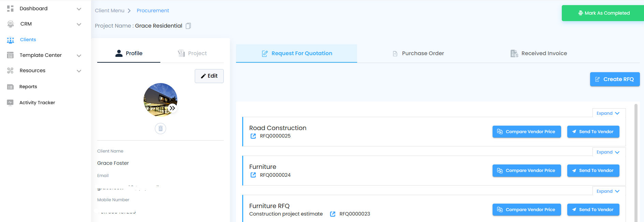
Task: Expand the Template Center menu
Action: (x=79, y=55)
